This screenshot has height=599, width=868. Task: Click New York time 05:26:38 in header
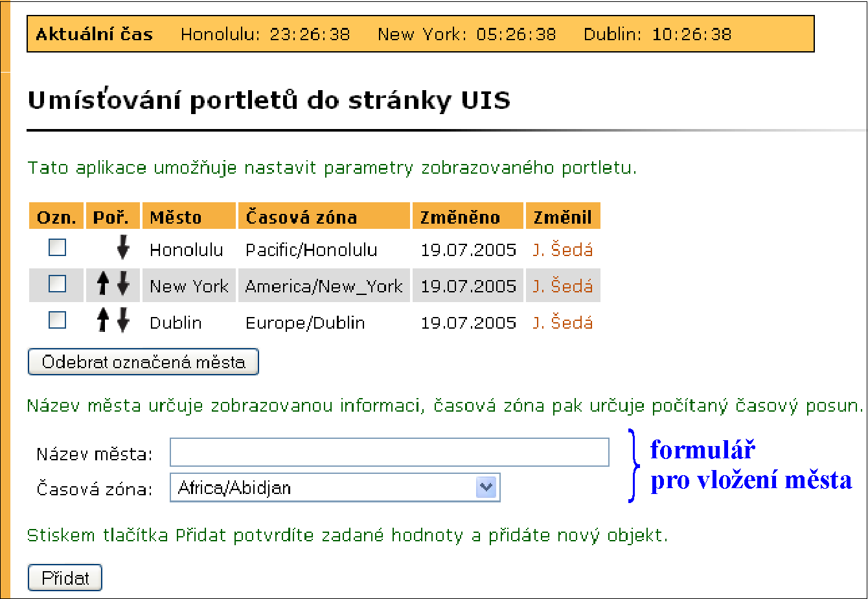pyautogui.click(x=516, y=34)
